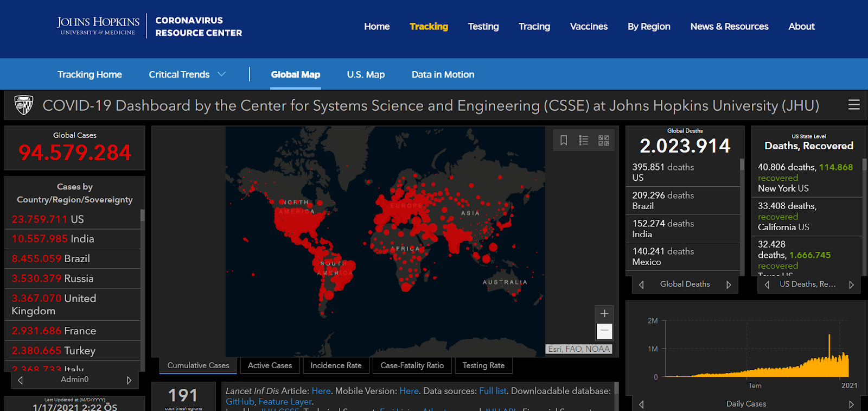Click the Daily Cases bar chart
This screenshot has height=411, width=868.
click(757, 349)
